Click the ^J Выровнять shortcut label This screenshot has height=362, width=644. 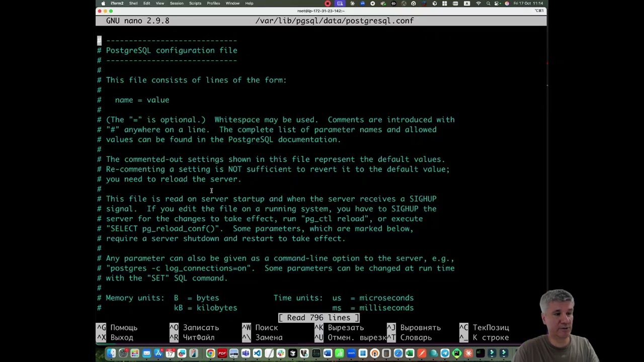414,328
